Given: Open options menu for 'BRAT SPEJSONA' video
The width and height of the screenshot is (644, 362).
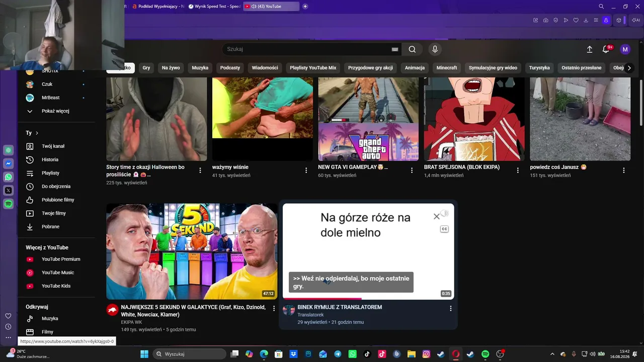Looking at the screenshot, I should tap(518, 170).
